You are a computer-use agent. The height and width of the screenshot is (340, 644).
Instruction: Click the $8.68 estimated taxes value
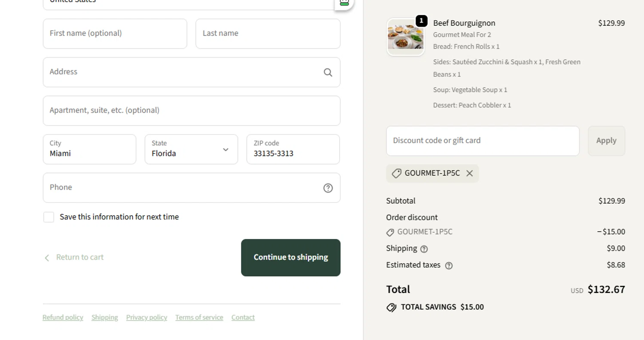(x=616, y=265)
